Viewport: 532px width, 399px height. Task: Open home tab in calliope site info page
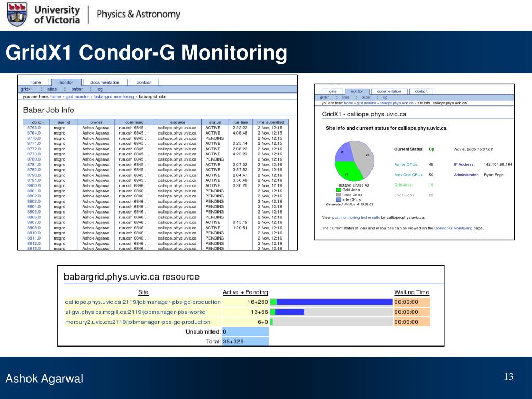pos(332,91)
